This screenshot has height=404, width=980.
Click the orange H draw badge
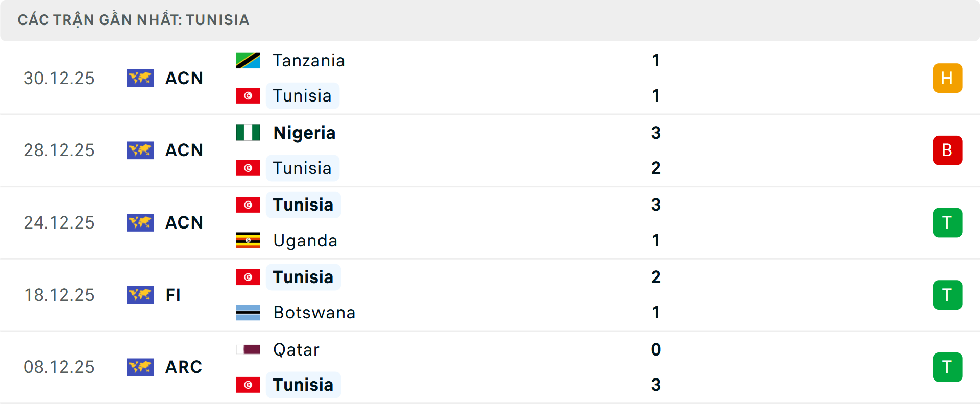coord(947,78)
